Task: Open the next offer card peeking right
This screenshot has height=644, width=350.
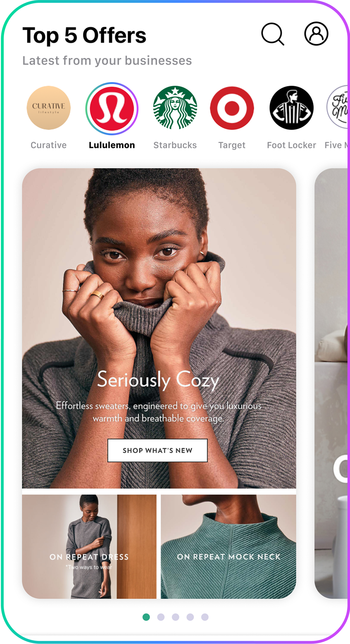Action: click(331, 383)
